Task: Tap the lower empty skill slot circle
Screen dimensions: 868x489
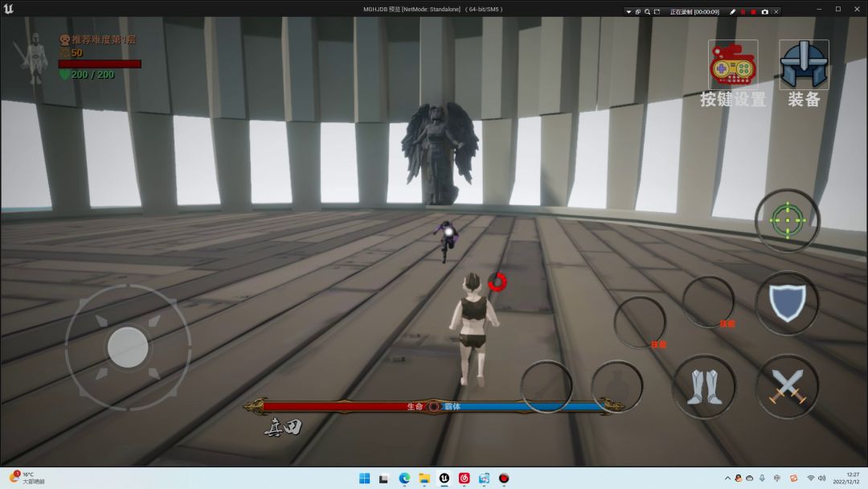Action: [x=640, y=323]
